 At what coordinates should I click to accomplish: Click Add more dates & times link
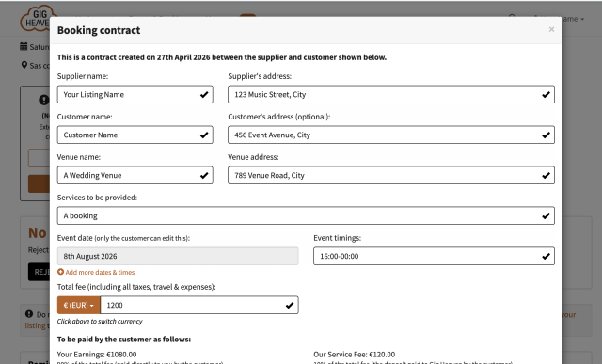coord(96,272)
